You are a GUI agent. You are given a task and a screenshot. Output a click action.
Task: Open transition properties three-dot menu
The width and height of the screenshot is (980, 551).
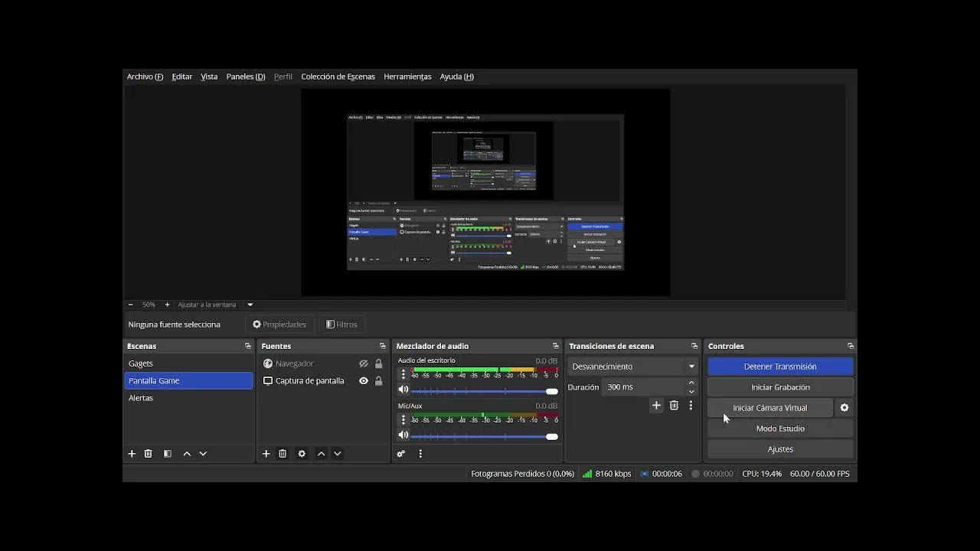coord(691,406)
